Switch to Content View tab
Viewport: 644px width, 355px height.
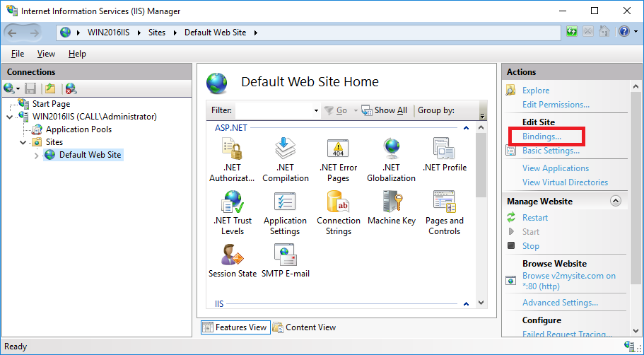point(305,327)
